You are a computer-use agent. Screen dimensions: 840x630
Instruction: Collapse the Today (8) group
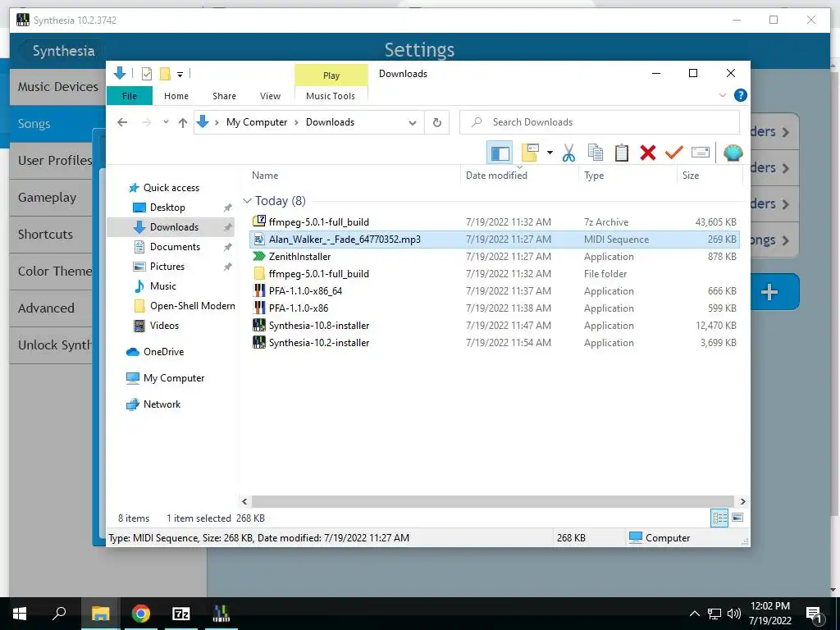coord(247,201)
